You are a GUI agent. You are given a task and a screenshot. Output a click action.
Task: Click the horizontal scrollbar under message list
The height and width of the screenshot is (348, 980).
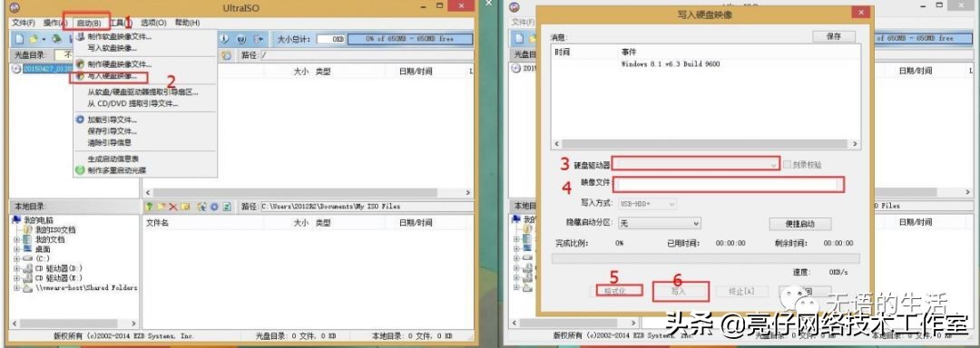pos(705,143)
